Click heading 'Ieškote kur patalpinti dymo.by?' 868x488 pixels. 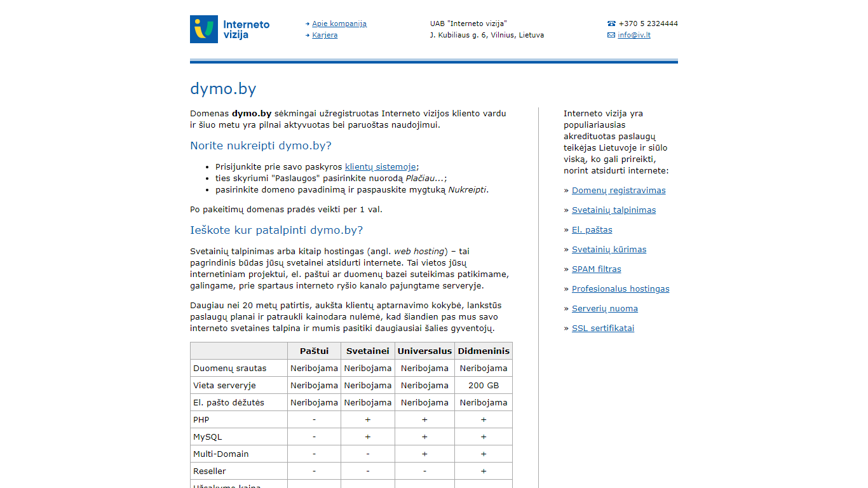(276, 230)
